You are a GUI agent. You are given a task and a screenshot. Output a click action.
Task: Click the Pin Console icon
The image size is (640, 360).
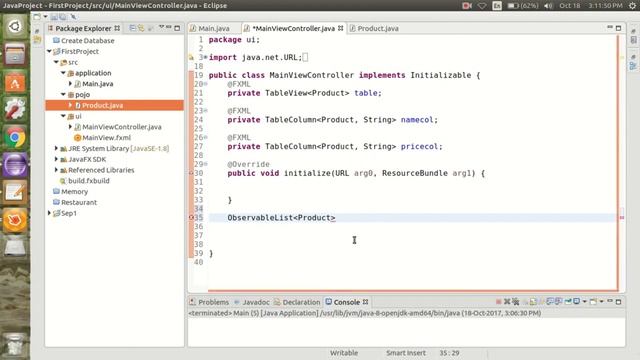[x=568, y=302]
